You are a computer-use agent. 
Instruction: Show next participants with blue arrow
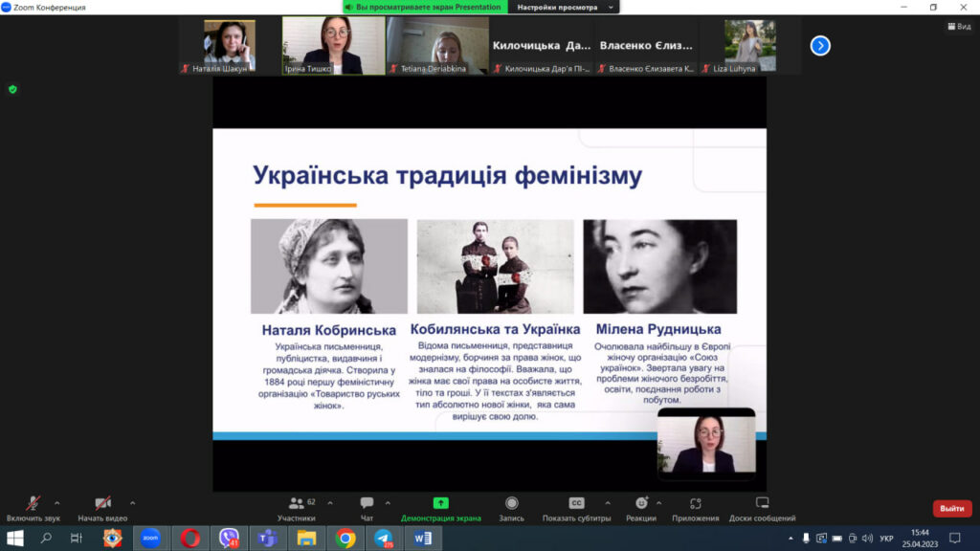tap(820, 45)
